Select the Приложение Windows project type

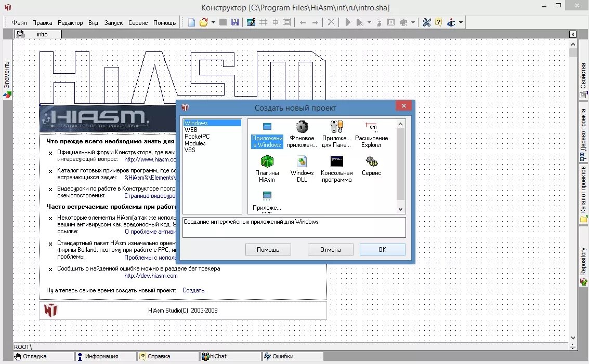(x=267, y=134)
